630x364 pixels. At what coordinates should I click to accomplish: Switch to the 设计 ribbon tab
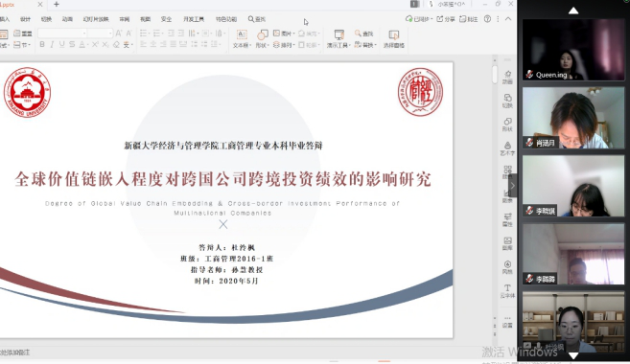[25, 19]
